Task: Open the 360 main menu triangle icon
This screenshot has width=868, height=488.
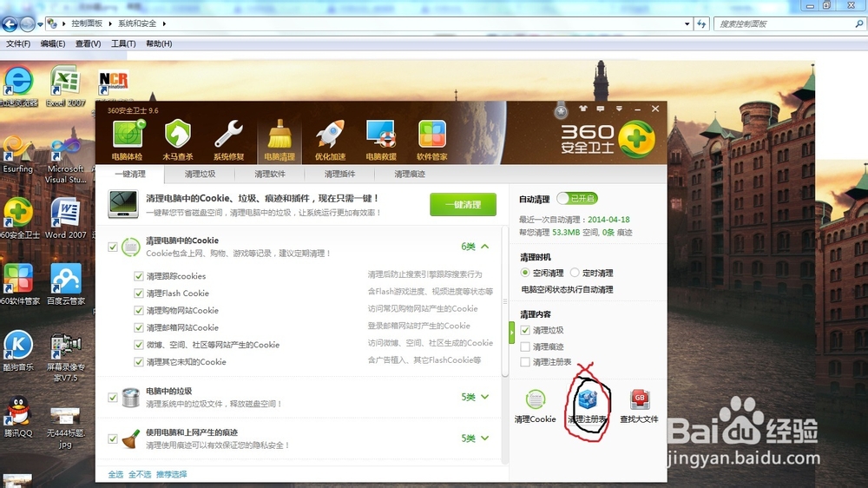Action: coord(619,109)
